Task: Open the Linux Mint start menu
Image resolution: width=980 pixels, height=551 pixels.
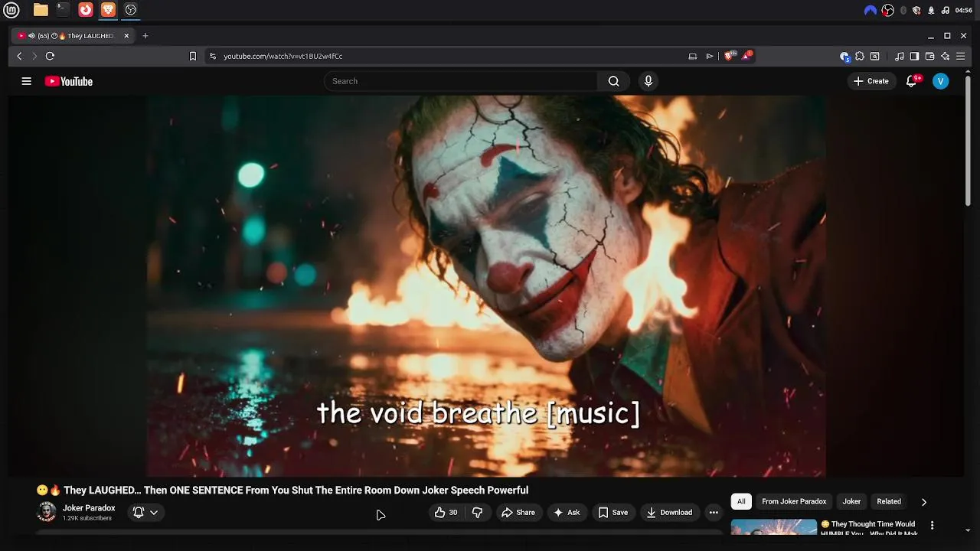Action: pyautogui.click(x=11, y=10)
